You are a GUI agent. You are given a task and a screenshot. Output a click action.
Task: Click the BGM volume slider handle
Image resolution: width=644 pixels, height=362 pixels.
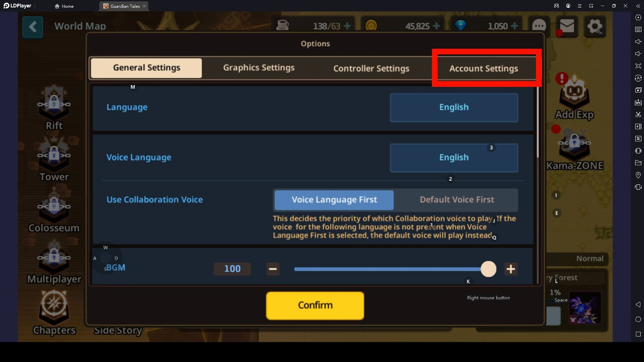(488, 269)
